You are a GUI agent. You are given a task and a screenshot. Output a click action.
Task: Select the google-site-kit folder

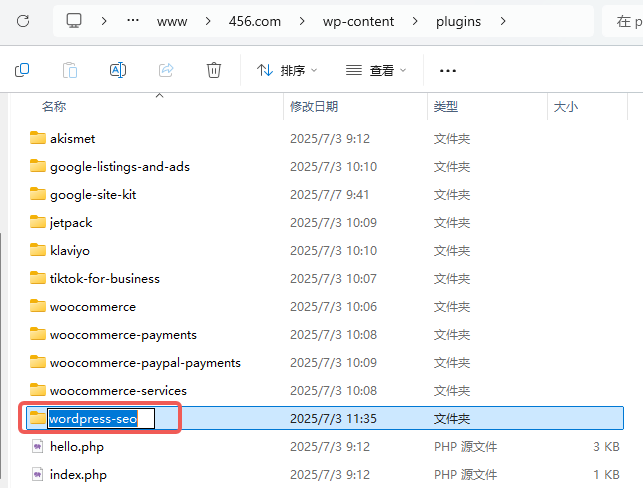[x=93, y=195]
